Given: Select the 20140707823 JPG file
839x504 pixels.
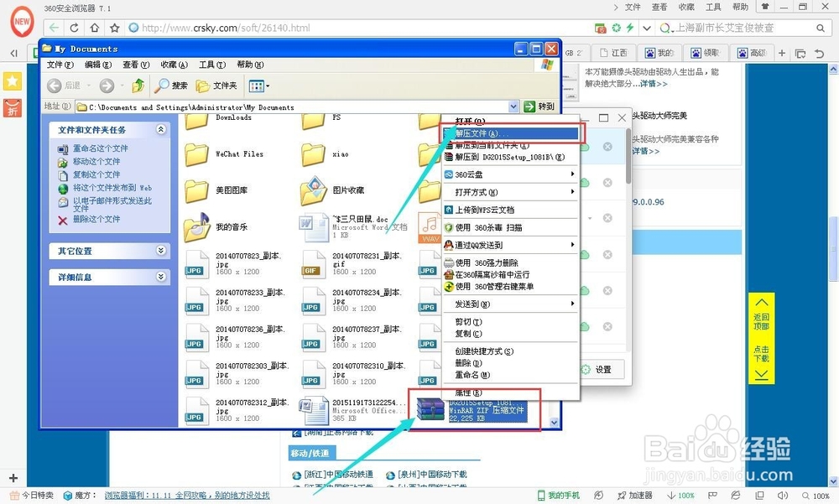Looking at the screenshot, I should point(232,264).
